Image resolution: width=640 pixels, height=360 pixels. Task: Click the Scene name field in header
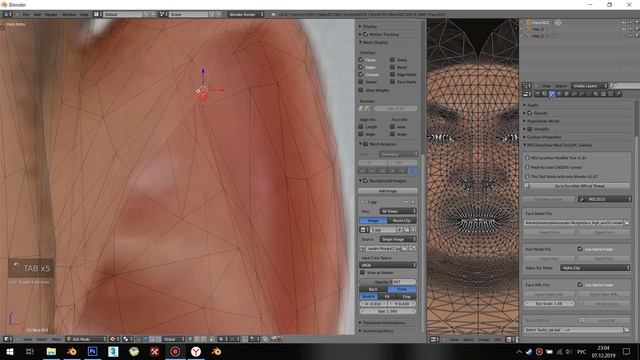click(x=189, y=14)
